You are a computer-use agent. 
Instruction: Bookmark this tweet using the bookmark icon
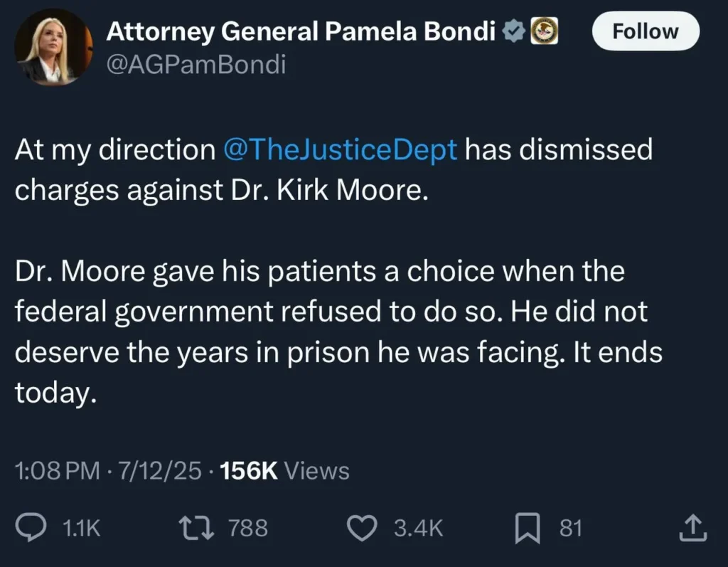(529, 527)
